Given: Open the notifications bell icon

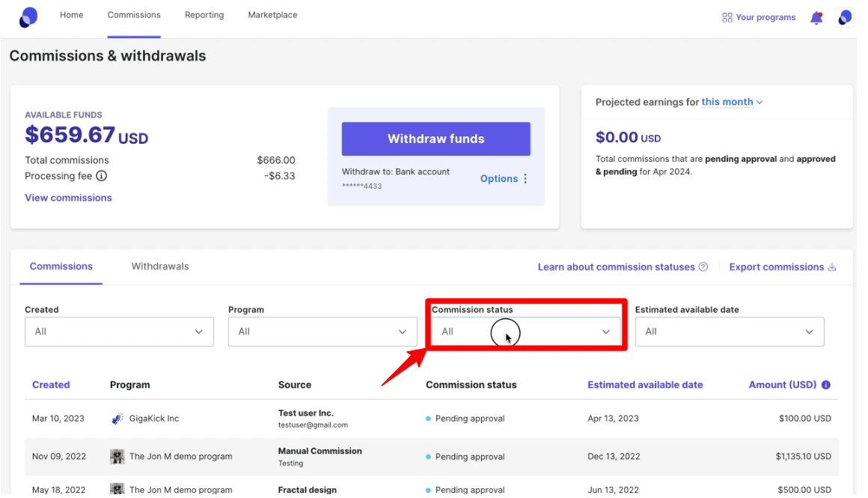Looking at the screenshot, I should (816, 17).
